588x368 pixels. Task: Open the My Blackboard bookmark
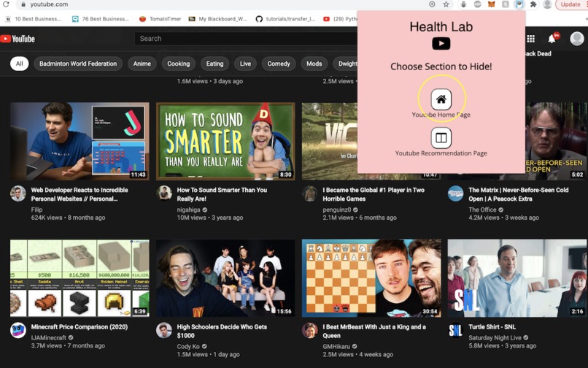coord(218,19)
